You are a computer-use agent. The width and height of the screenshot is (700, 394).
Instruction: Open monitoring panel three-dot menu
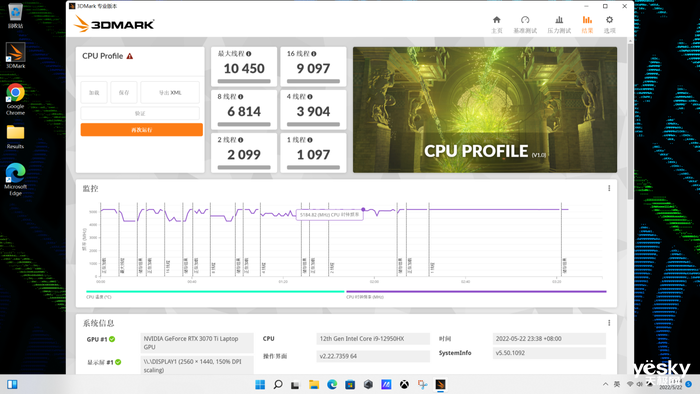tap(609, 188)
